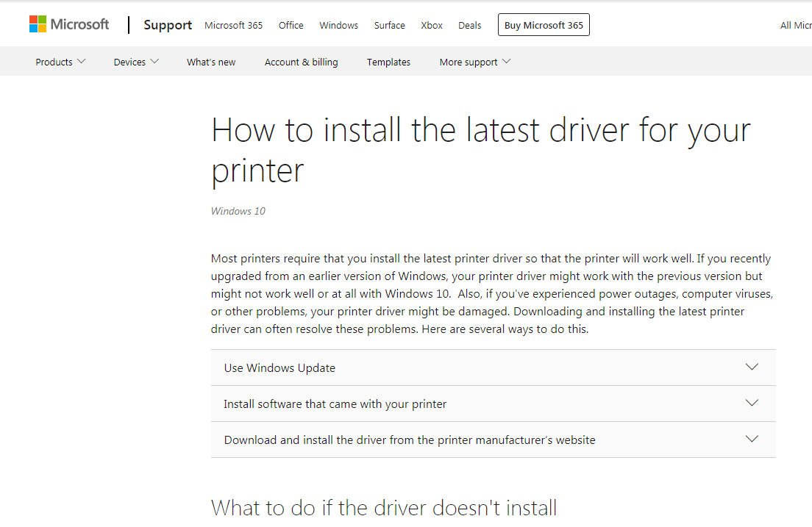Viewport: 812px width, 527px height.
Task: Click chevron icon beside Use Windows Update
Action: (751, 367)
